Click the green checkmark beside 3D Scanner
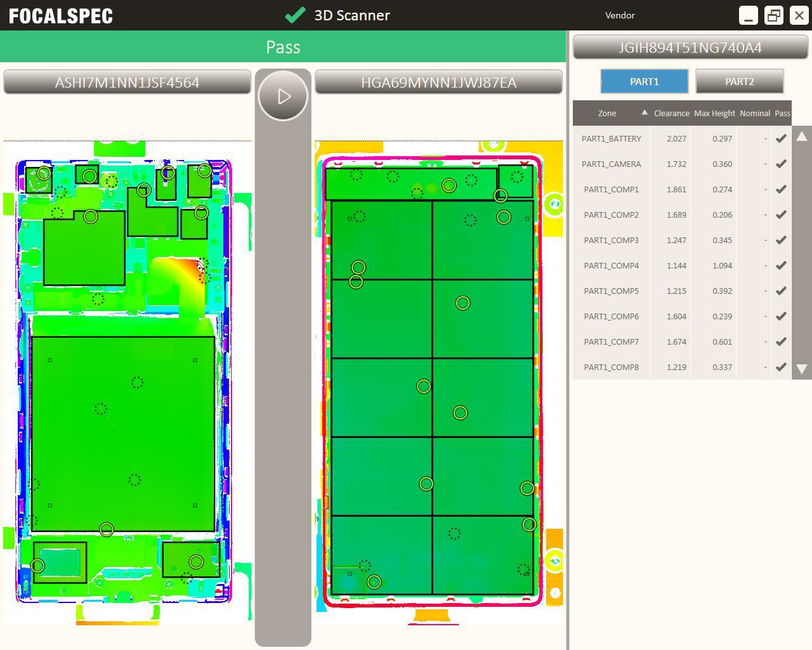 click(295, 15)
